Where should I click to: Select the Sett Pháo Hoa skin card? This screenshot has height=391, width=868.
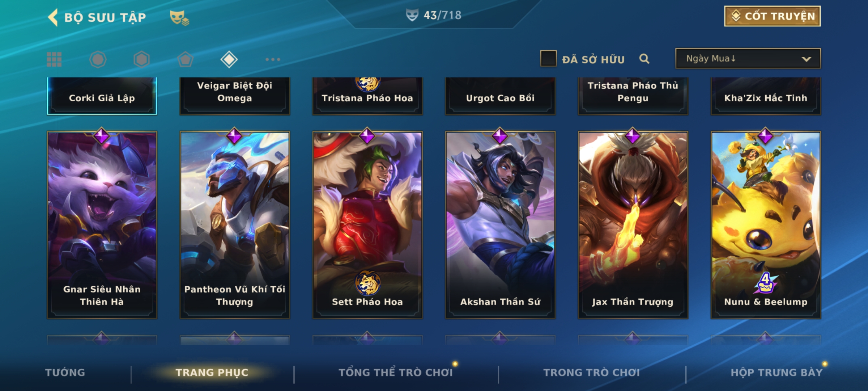(367, 225)
